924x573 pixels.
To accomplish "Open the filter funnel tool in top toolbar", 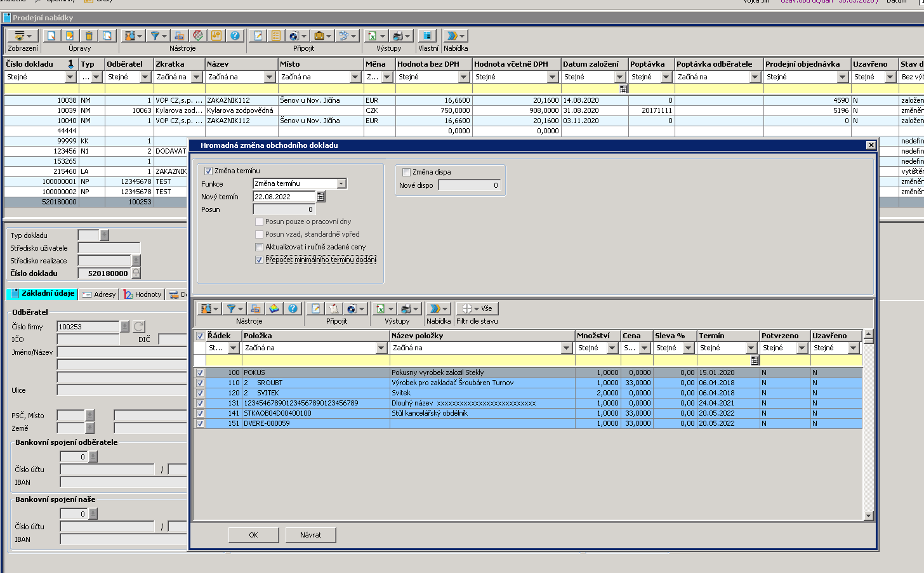I will pos(155,36).
